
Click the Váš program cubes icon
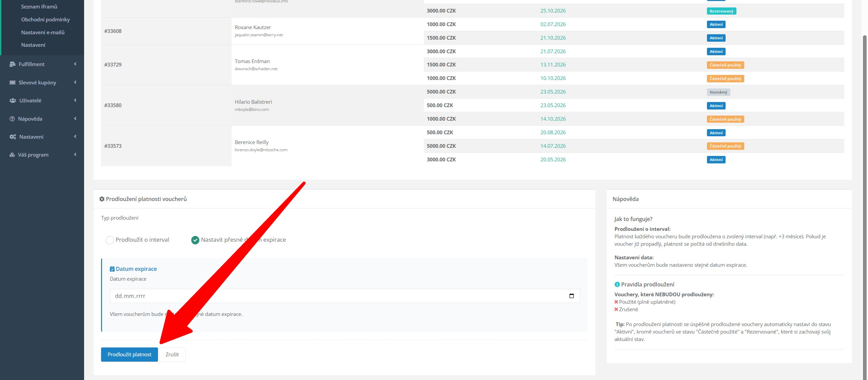[x=12, y=155]
